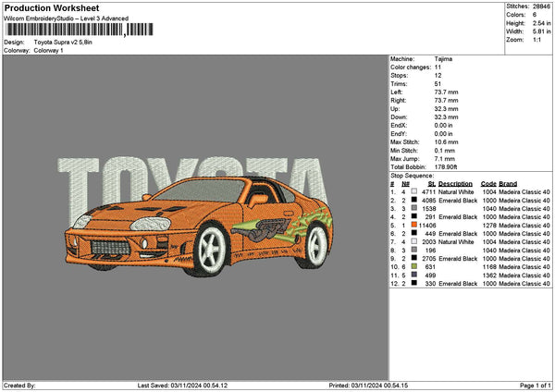Click the black swatch in the 449-stitch row
The height and width of the screenshot is (392, 555).
[x=413, y=233]
